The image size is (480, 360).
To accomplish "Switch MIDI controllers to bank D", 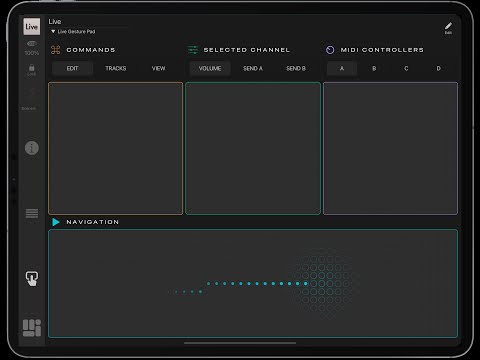I will point(439,68).
